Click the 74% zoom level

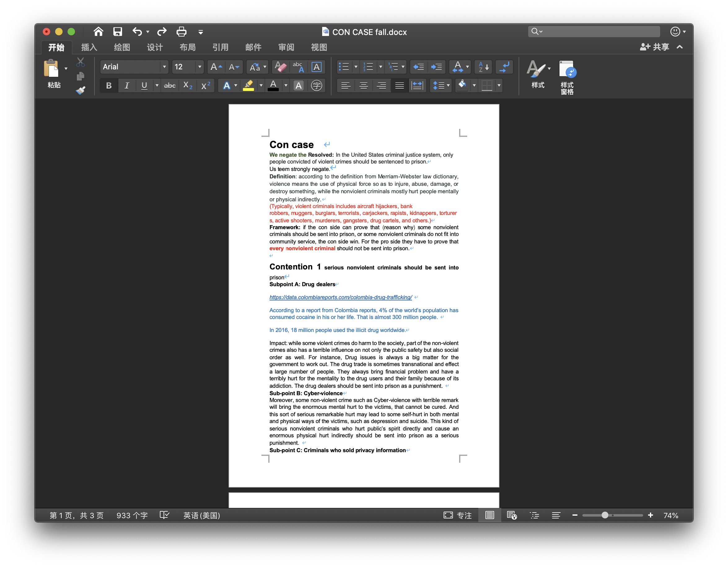(671, 515)
